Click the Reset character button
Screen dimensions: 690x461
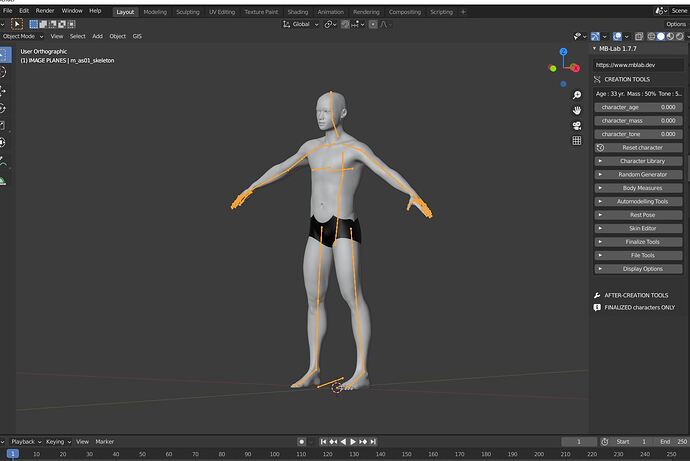tap(638, 148)
